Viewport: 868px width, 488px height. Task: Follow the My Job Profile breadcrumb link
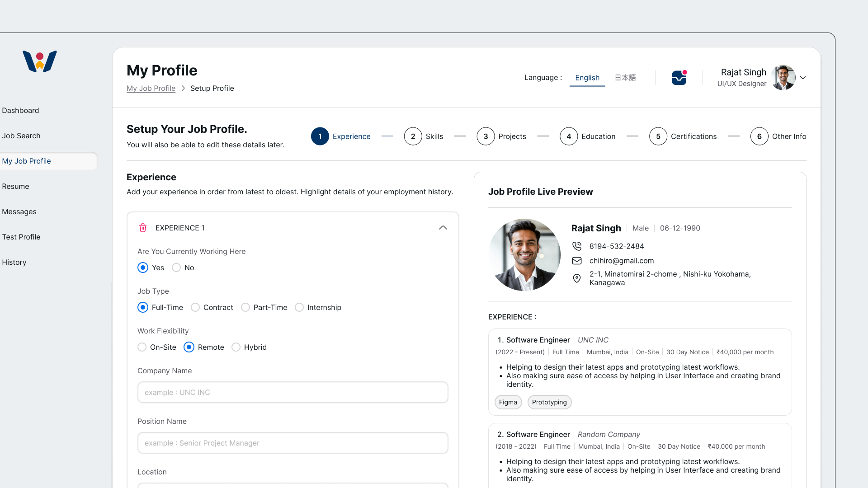[151, 89]
